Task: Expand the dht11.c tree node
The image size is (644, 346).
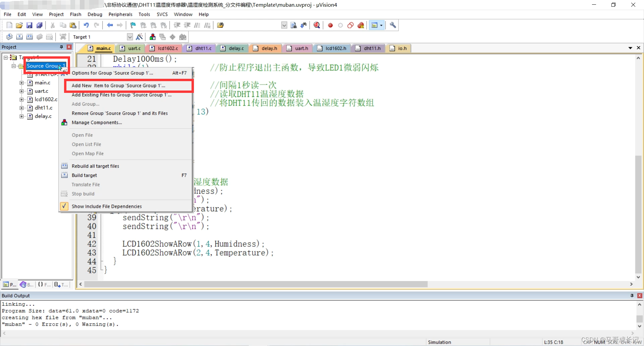Action: (x=21, y=108)
